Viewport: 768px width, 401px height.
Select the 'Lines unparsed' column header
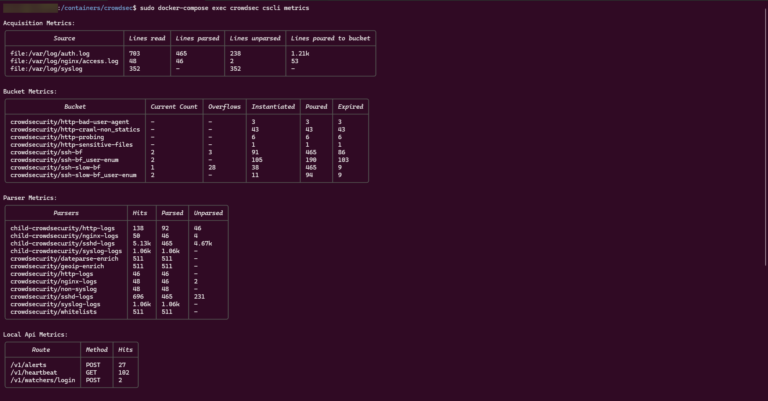tap(255, 38)
